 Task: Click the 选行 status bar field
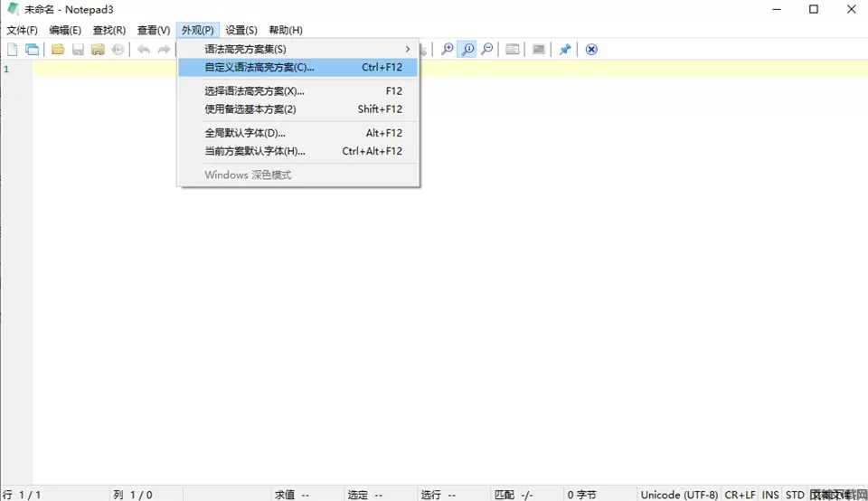pyautogui.click(x=454, y=495)
